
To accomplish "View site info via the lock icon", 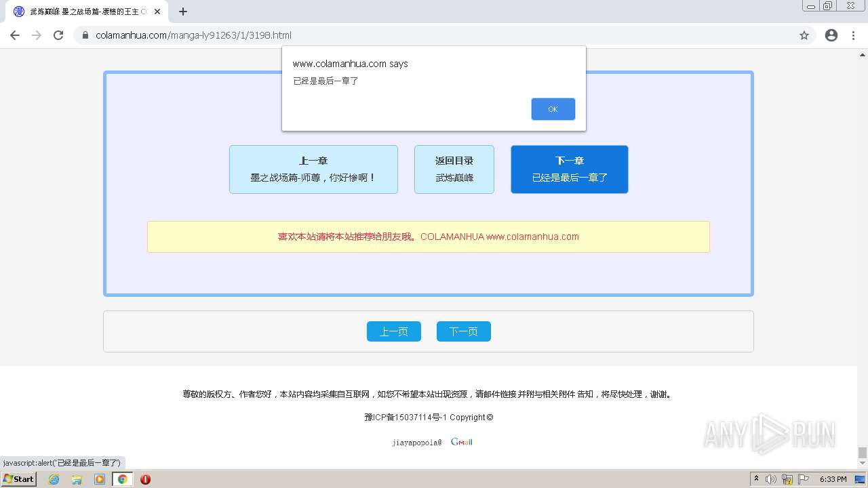I will click(85, 35).
